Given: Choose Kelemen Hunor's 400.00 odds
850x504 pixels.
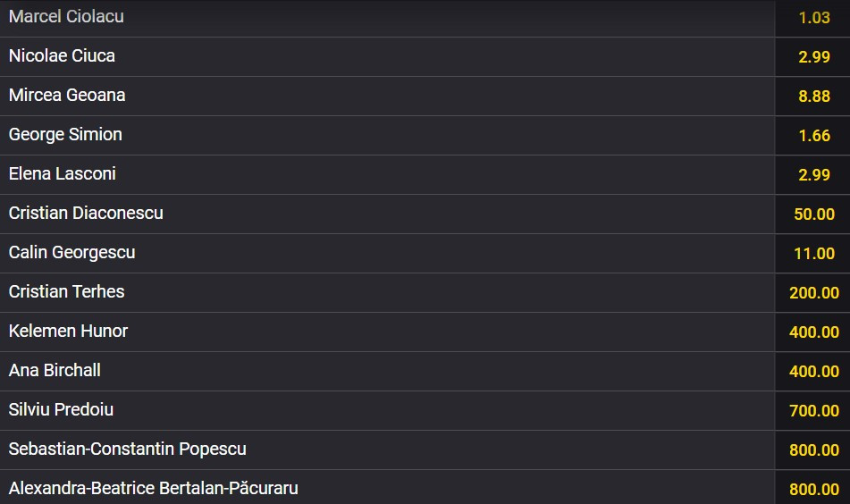Looking at the screenshot, I should 813,332.
